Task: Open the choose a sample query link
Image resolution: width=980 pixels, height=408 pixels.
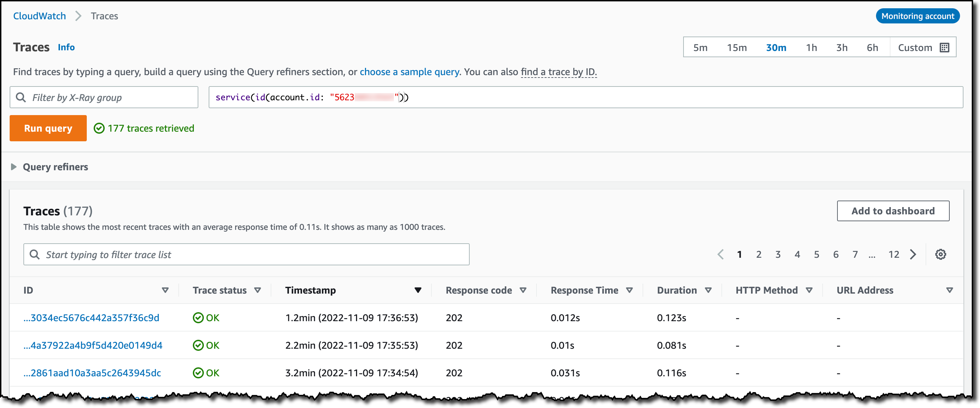Action: [x=409, y=72]
